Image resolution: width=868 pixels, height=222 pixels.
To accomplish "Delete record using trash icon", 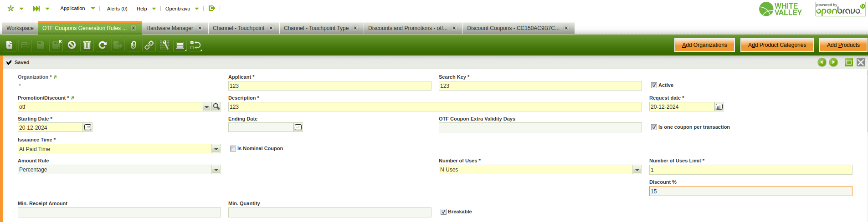I will pyautogui.click(x=87, y=45).
